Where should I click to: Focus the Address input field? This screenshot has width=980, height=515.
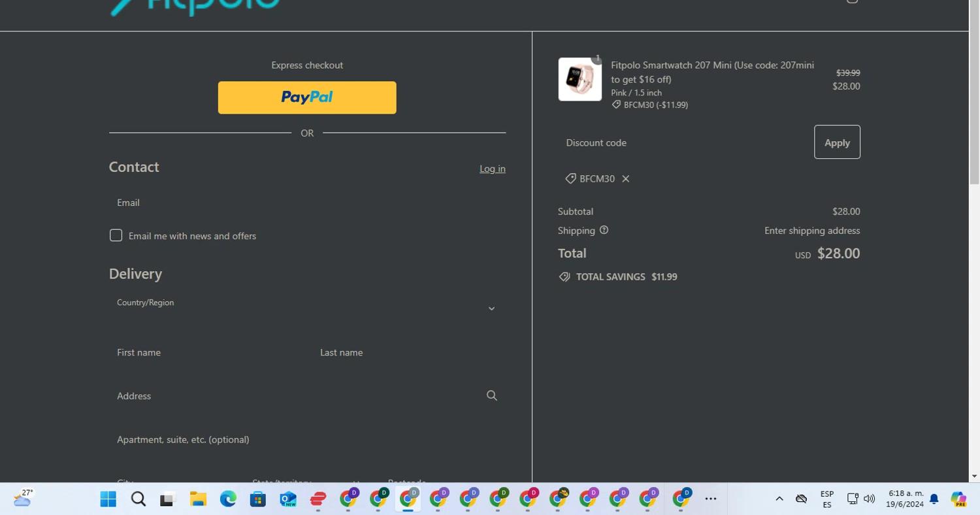(x=307, y=396)
